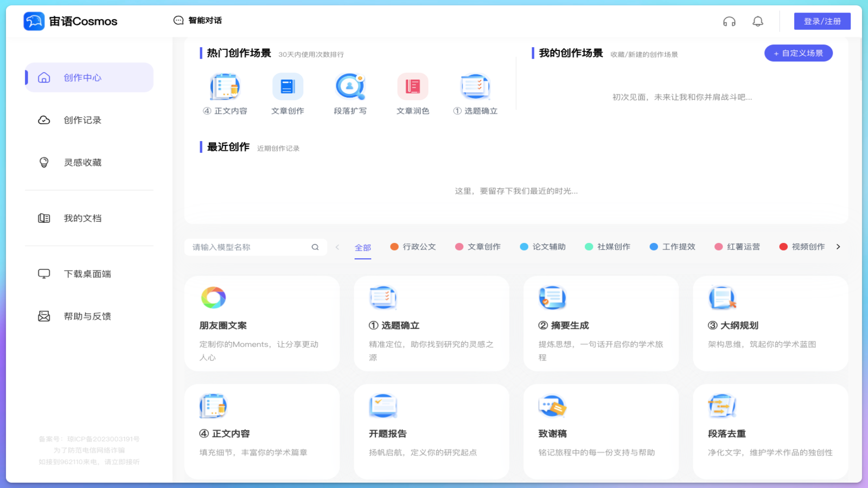This screenshot has width=868, height=488.
Task: Click the 宙语Cosmos logo icon
Action: [34, 21]
